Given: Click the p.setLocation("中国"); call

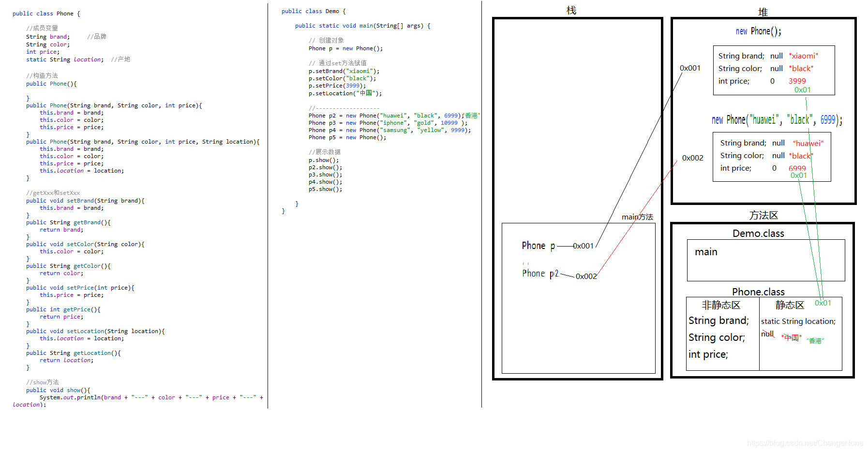Looking at the screenshot, I should point(345,93).
